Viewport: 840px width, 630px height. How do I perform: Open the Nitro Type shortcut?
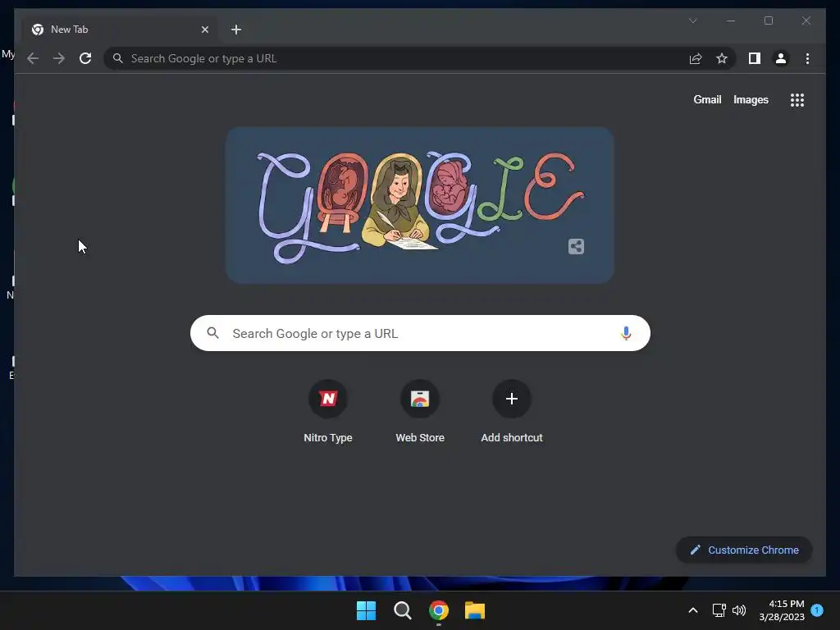(x=328, y=412)
